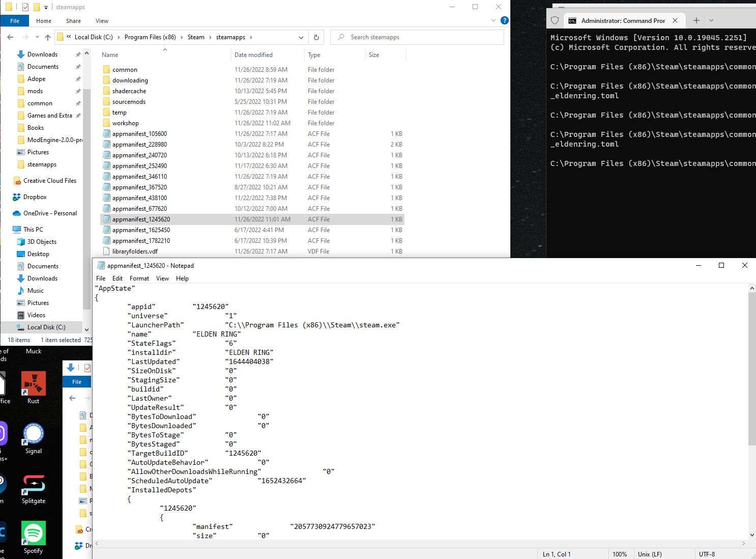Open mods folder in navigation pane
Viewport: 756px width, 559px height.
tap(35, 91)
